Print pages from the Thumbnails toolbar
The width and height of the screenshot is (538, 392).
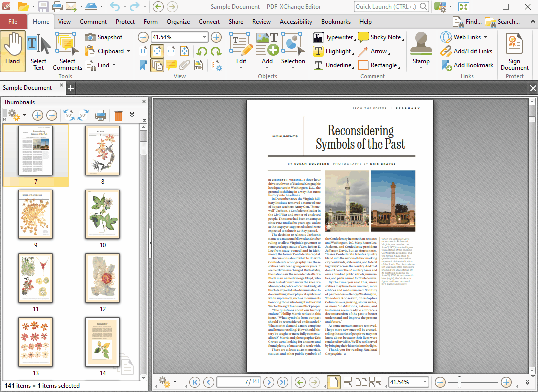pos(101,115)
